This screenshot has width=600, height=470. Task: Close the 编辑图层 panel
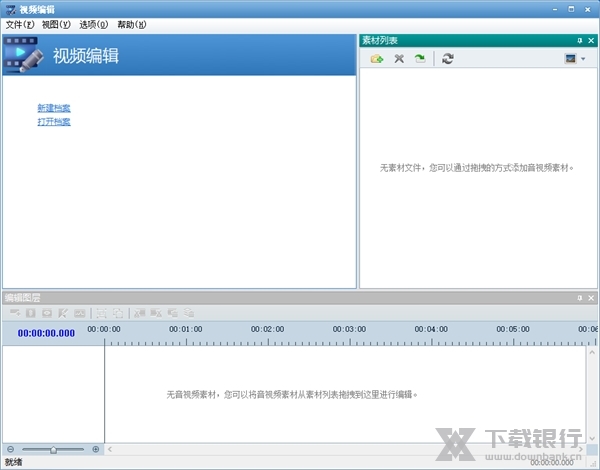click(x=591, y=298)
